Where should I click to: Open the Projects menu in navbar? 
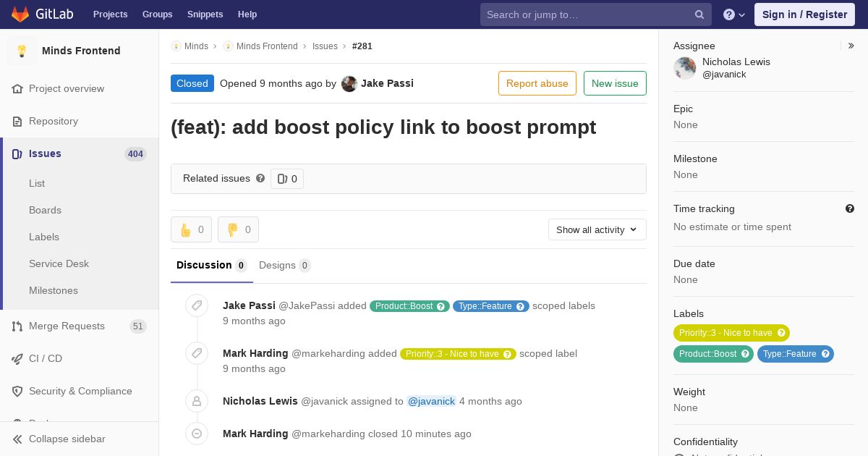[x=110, y=14]
